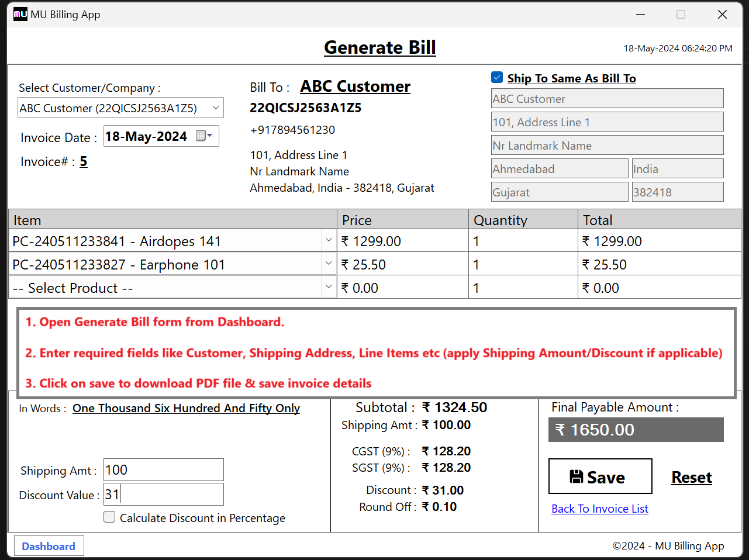Click the Airdopes 141 quantity cell
This screenshot has width=749, height=560.
tap(520, 240)
